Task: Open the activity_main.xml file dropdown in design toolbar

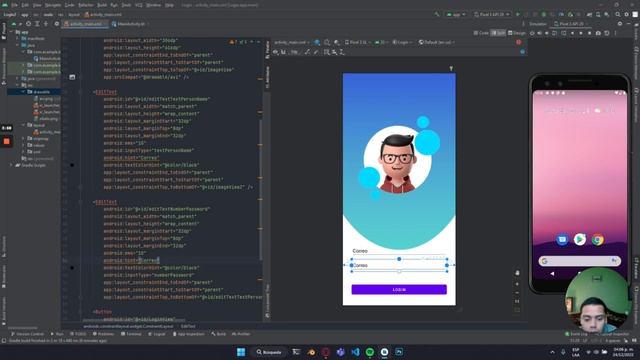Action: point(292,42)
